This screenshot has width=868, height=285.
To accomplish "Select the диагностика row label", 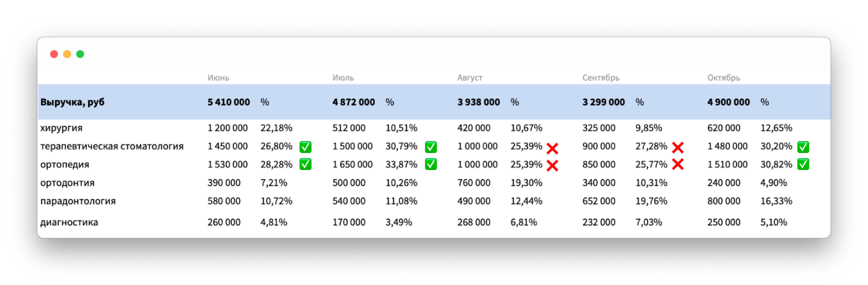I will (69, 222).
